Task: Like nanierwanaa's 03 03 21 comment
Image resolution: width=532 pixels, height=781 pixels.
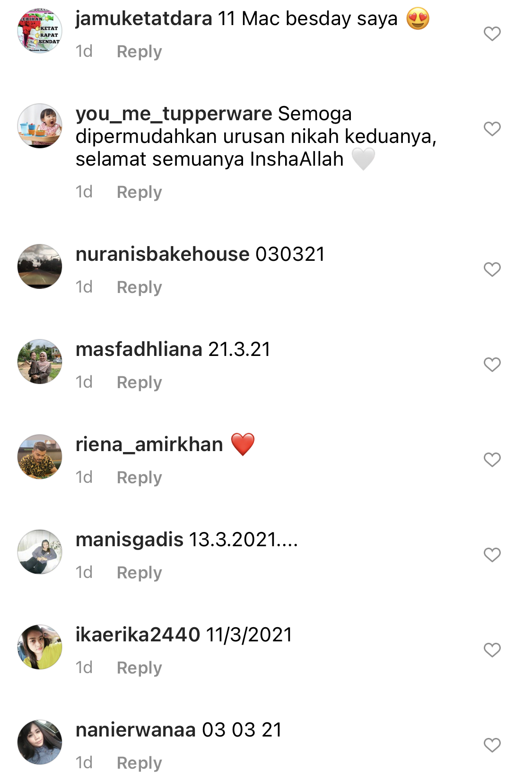Action: (x=492, y=745)
